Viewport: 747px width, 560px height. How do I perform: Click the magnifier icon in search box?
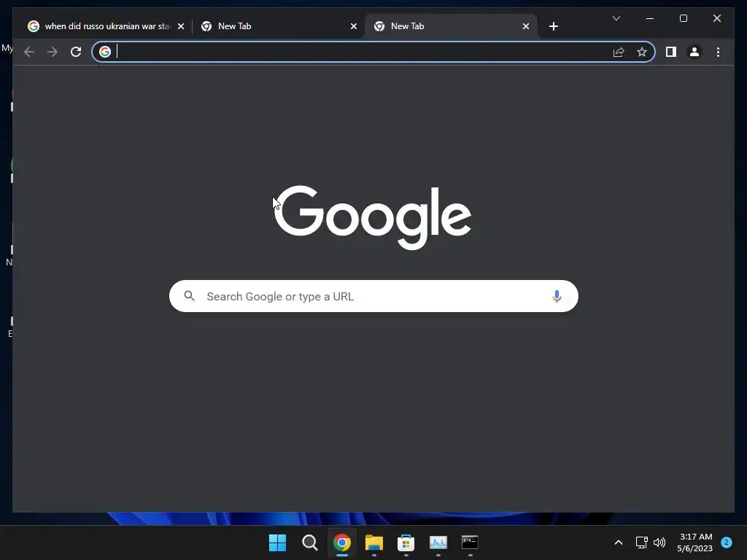point(189,296)
